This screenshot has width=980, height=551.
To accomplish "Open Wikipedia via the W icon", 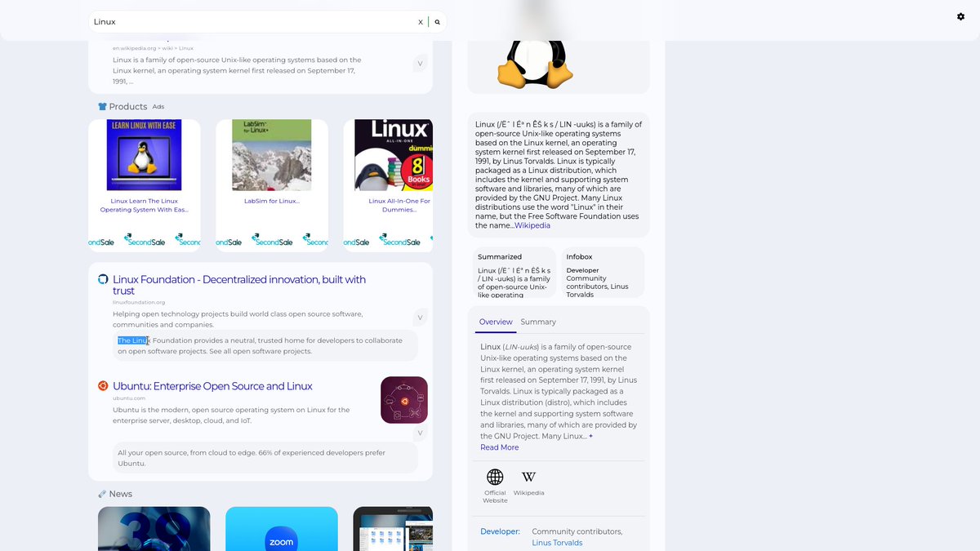I will [528, 476].
